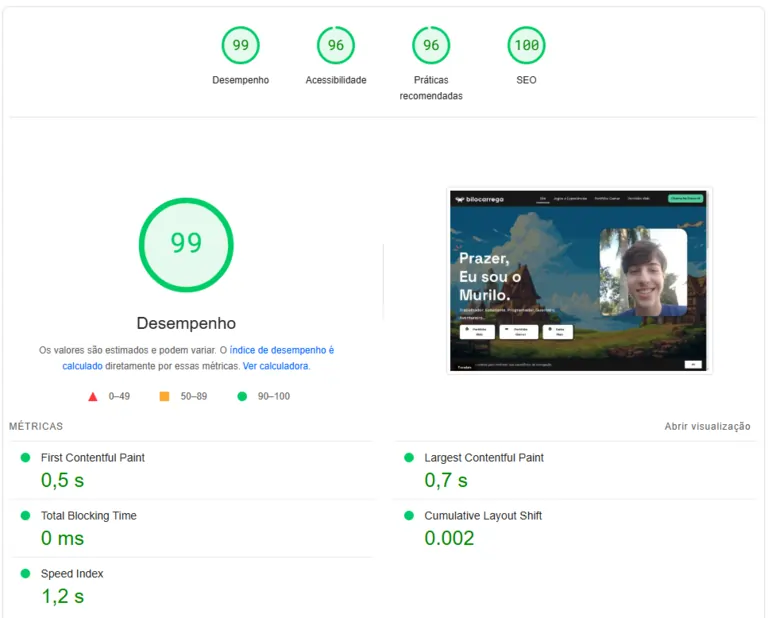The height and width of the screenshot is (618, 768).
Task: Click the Práticas recomendadas score gauge
Action: [x=431, y=45]
